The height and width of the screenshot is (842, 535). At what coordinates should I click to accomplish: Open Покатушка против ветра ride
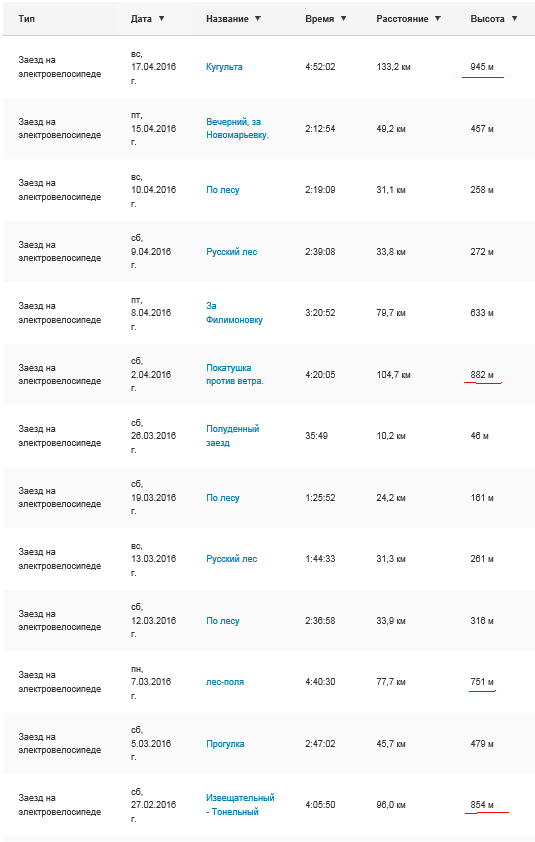[235, 374]
